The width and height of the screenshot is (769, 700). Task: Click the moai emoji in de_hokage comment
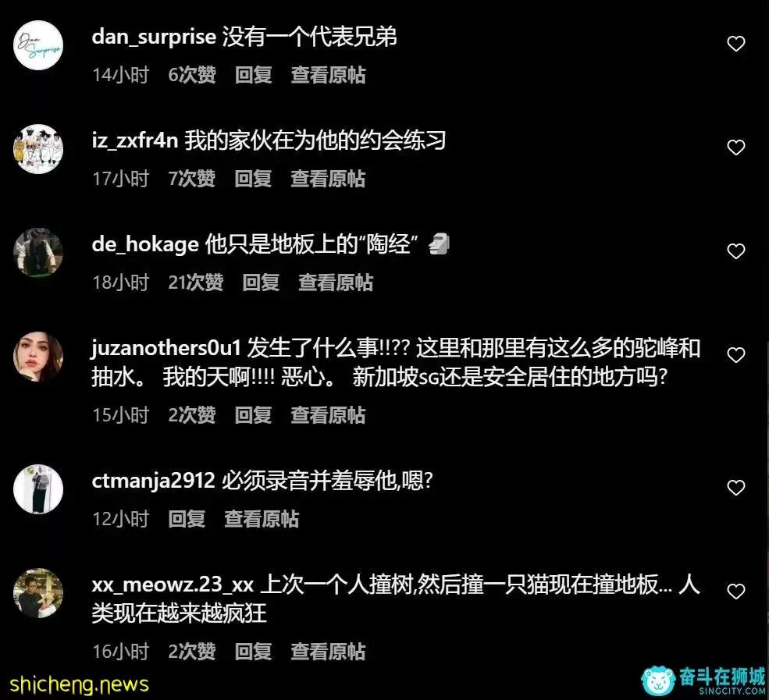click(439, 244)
